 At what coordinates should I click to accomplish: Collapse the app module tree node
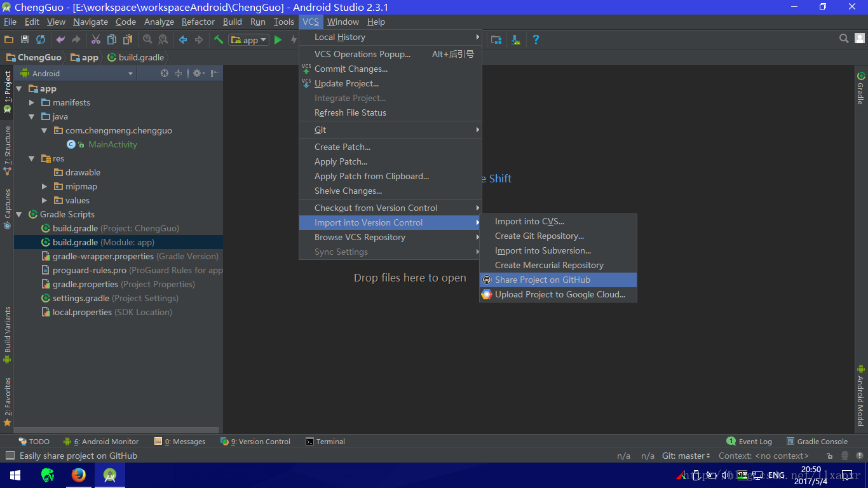click(x=19, y=88)
